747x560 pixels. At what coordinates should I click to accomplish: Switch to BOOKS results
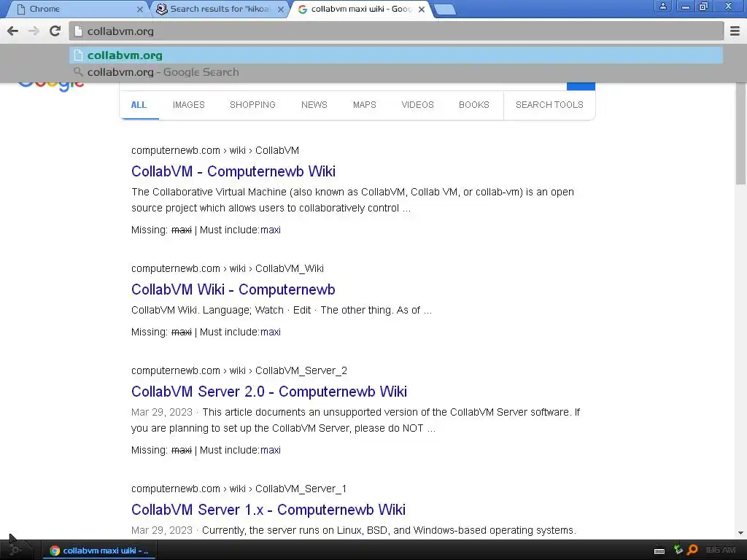tap(474, 105)
